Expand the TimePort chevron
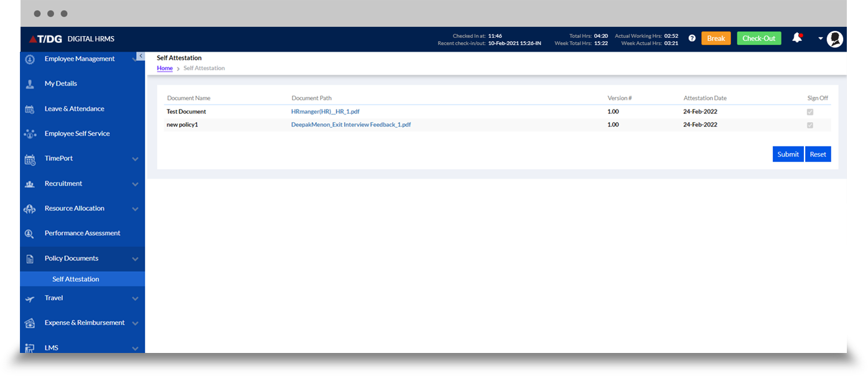The height and width of the screenshot is (376, 868). click(135, 159)
